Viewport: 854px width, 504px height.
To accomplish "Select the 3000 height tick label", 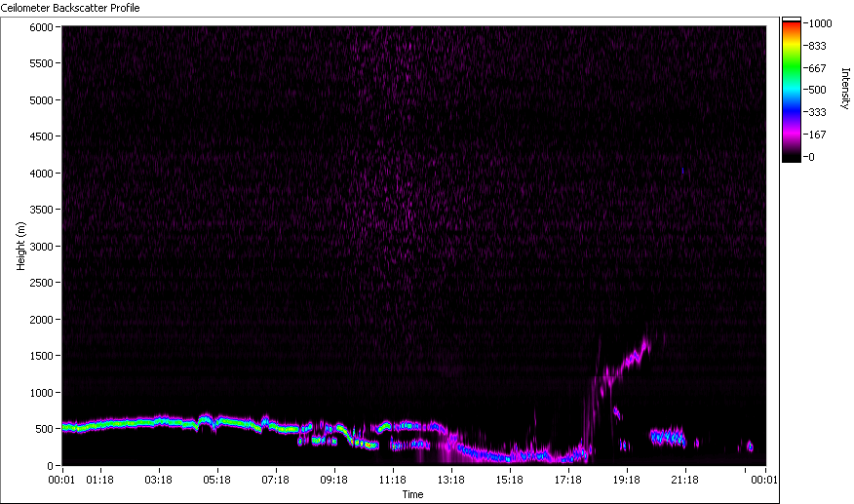I will [41, 247].
